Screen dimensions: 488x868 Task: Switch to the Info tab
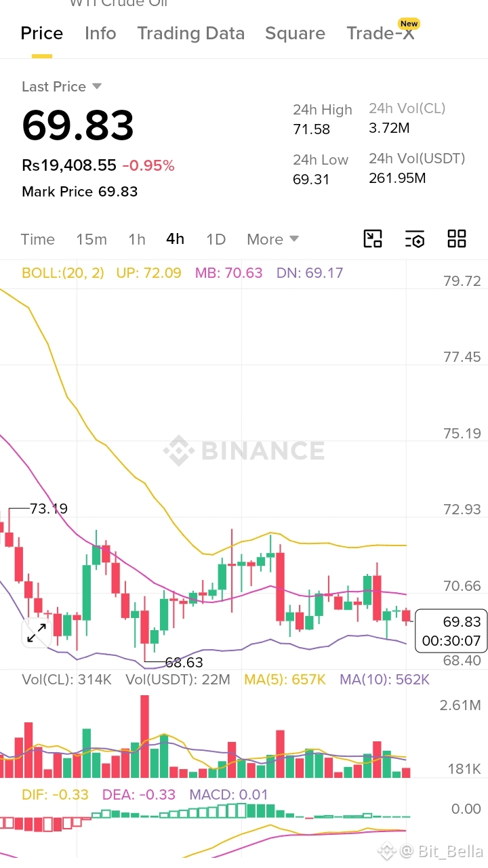click(x=100, y=33)
